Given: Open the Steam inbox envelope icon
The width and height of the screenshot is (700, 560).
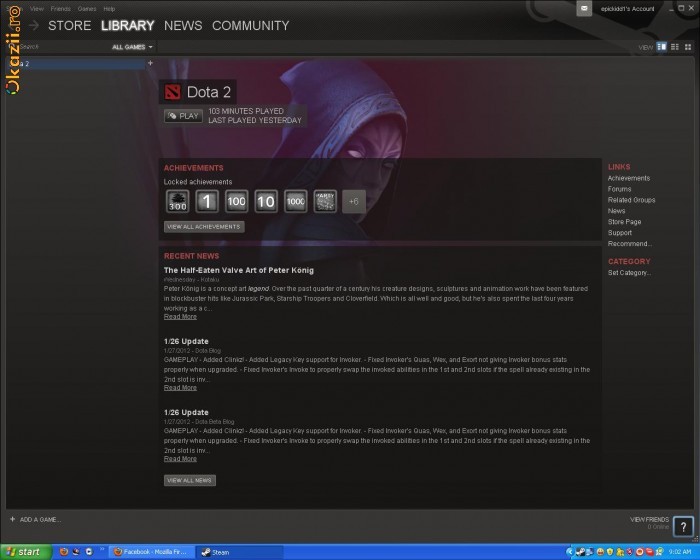Looking at the screenshot, I should [584, 8].
